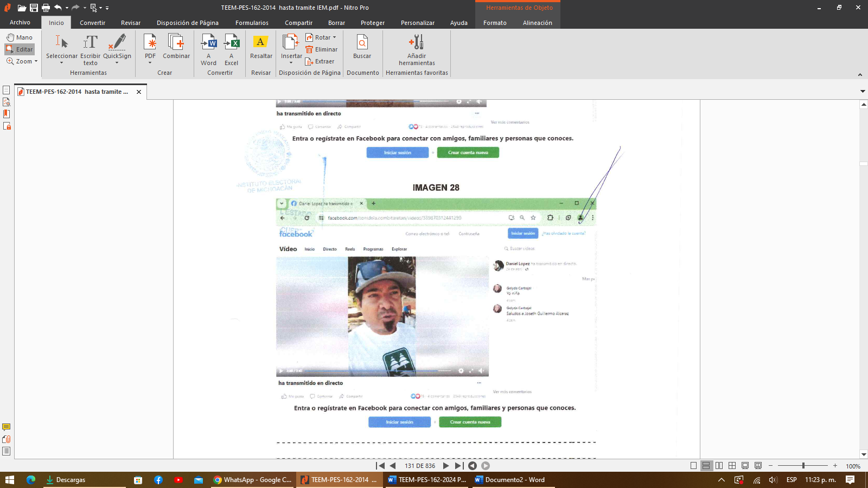Open the Formato tab
This screenshot has width=868, height=488.
pos(495,23)
